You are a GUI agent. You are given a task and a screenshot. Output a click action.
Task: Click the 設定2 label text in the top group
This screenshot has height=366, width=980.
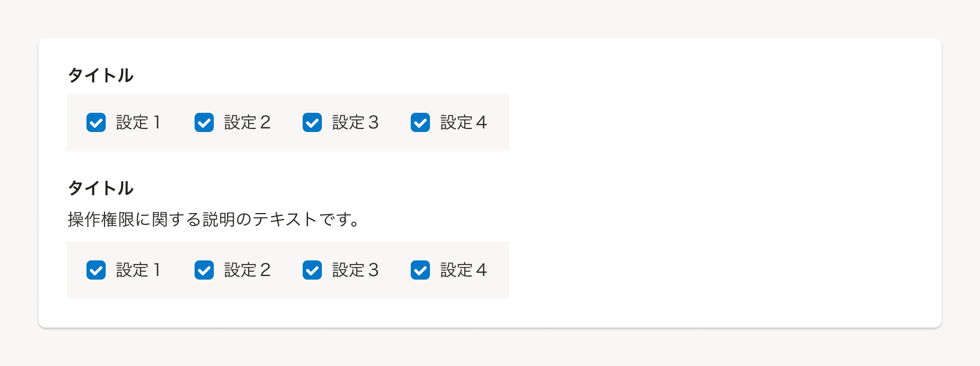(x=247, y=122)
